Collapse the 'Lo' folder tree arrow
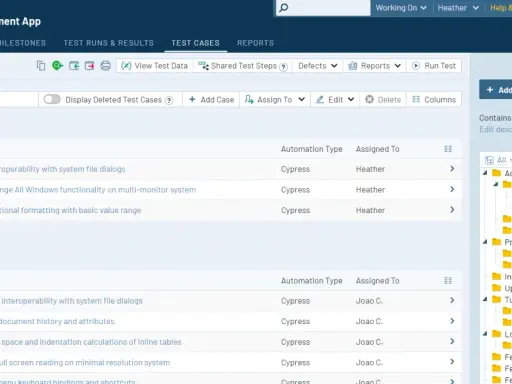The width and height of the screenshot is (512, 384). click(485, 334)
